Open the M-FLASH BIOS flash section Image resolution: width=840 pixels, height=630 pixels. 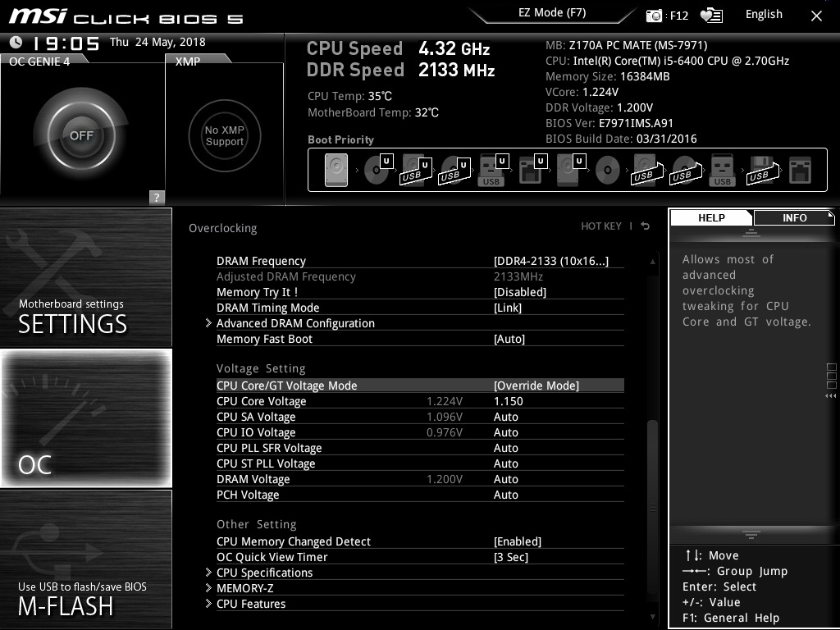[85, 559]
